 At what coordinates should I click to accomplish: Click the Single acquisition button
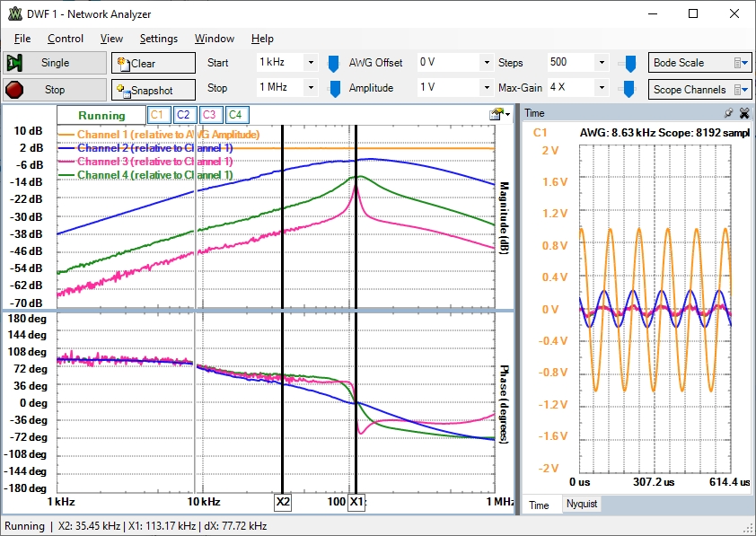(x=54, y=63)
